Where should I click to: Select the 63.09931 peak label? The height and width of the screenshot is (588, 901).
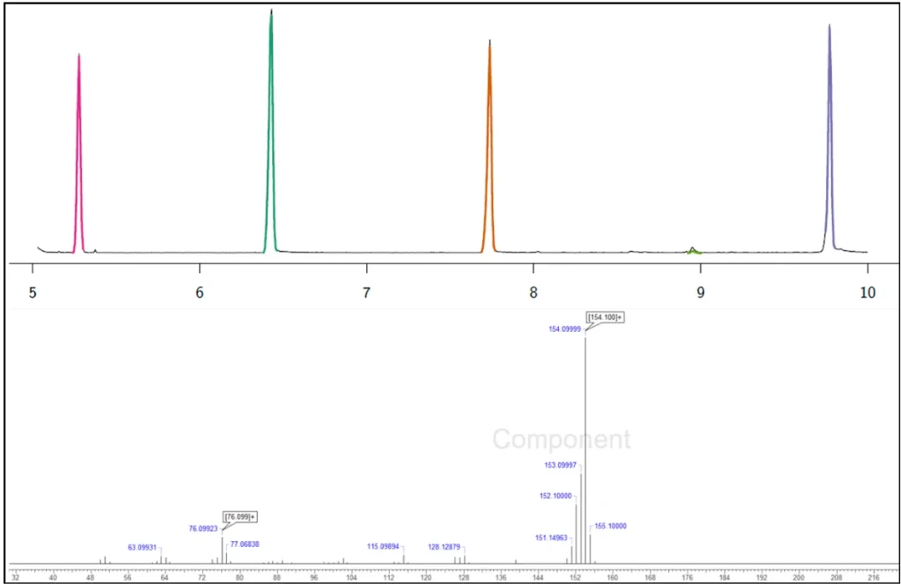(142, 548)
